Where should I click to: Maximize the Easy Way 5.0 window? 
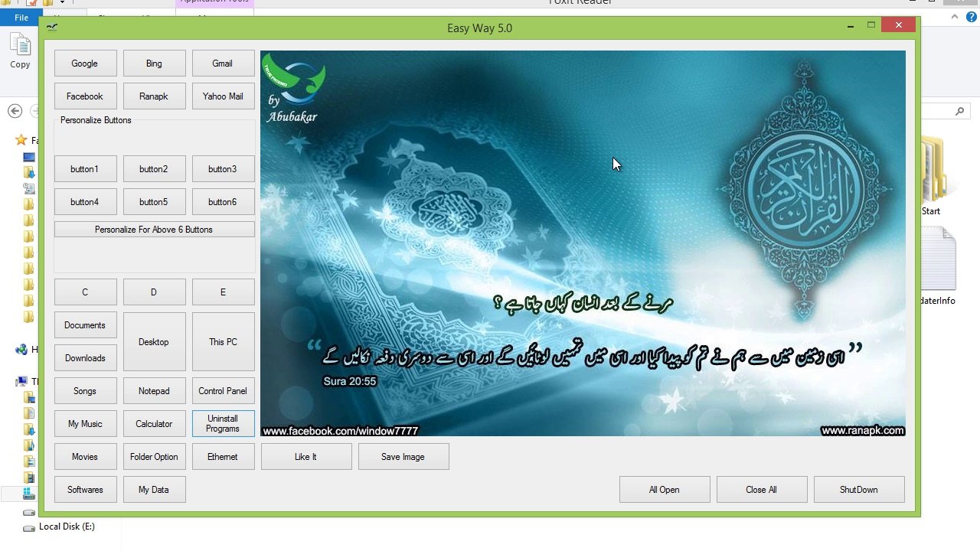pyautogui.click(x=871, y=26)
